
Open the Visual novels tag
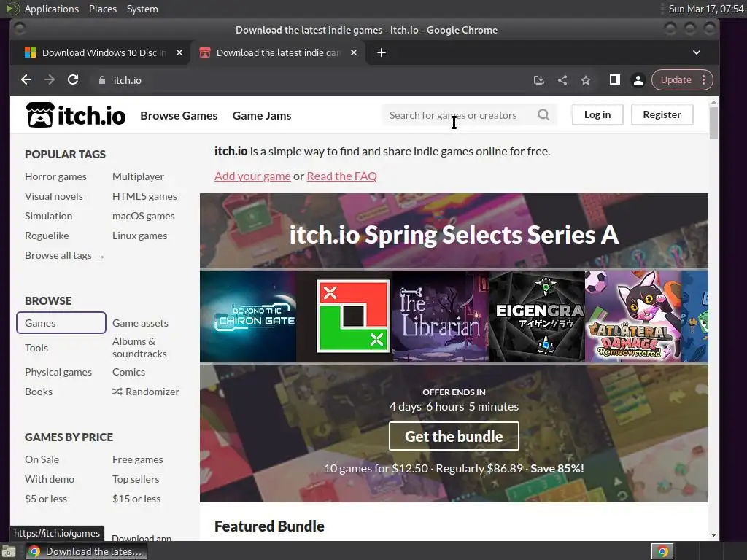(x=54, y=196)
